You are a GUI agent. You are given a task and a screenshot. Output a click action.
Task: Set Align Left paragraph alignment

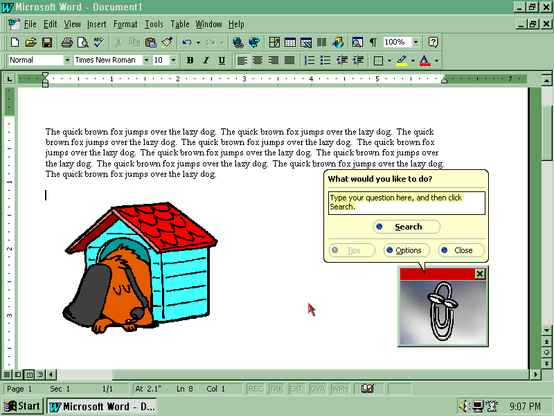242,60
